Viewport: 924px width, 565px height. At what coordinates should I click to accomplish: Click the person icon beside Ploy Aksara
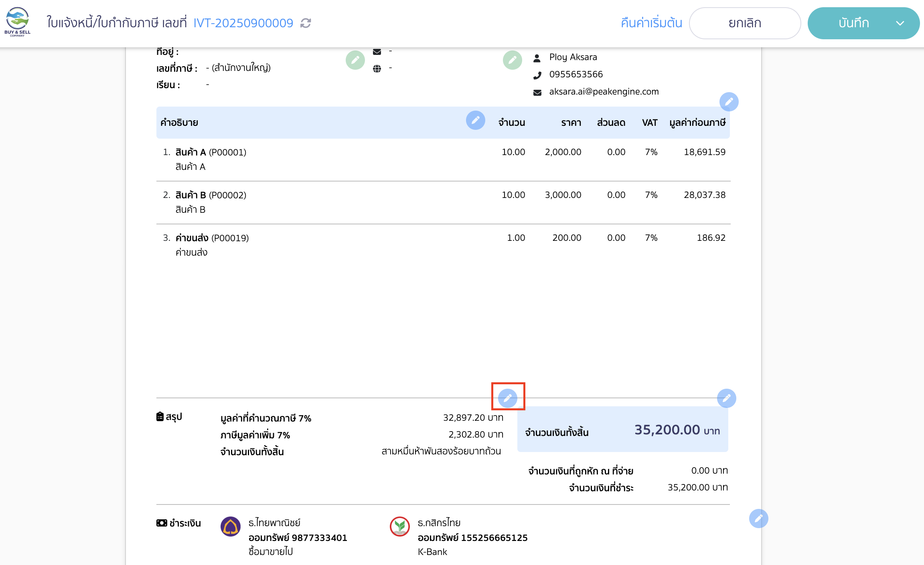pos(537,58)
